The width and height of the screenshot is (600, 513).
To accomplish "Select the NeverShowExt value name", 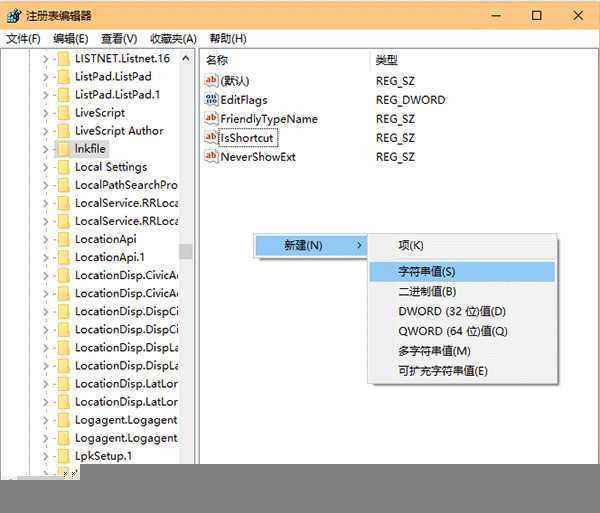I will pyautogui.click(x=258, y=157).
